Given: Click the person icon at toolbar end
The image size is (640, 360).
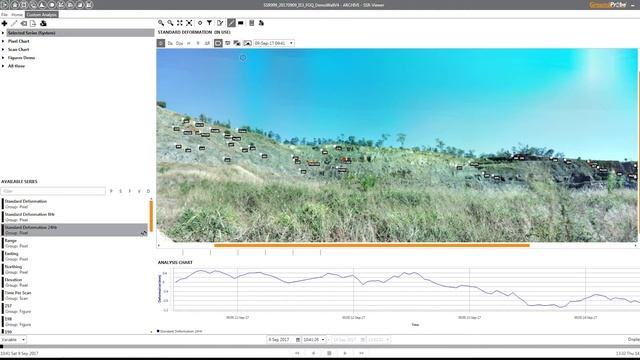Looking at the screenshot, I should (261, 23).
